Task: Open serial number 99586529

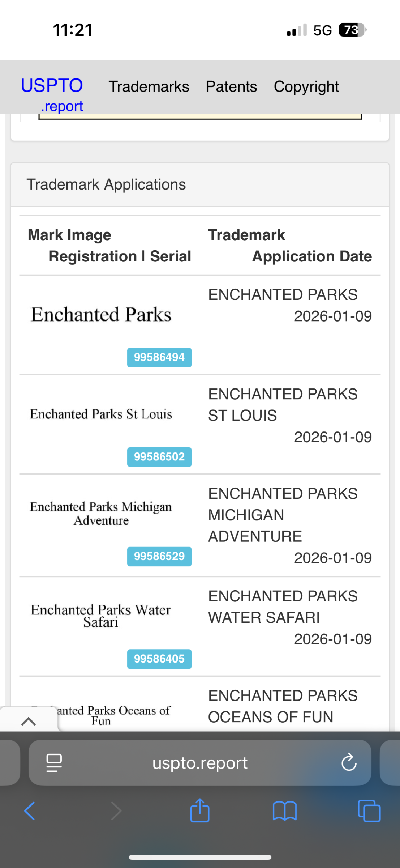Action: 159,556
